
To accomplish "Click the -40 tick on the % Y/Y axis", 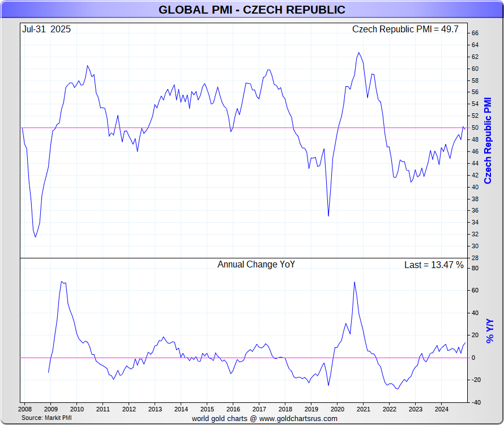I will (x=476, y=402).
